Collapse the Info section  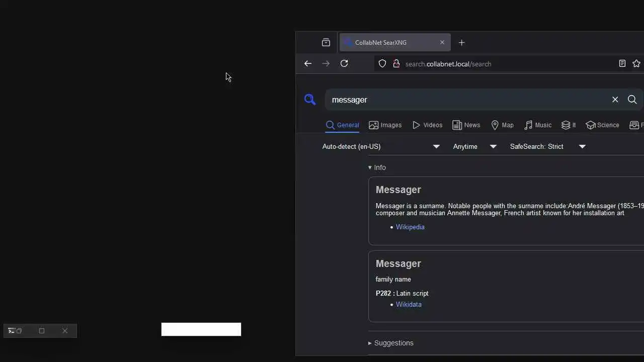coord(377,167)
